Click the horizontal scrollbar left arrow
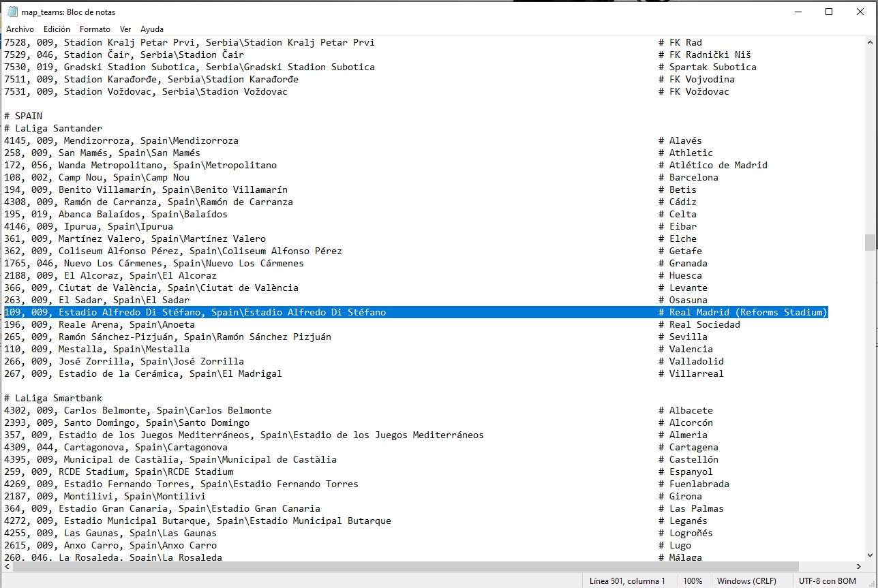 pos(7,567)
